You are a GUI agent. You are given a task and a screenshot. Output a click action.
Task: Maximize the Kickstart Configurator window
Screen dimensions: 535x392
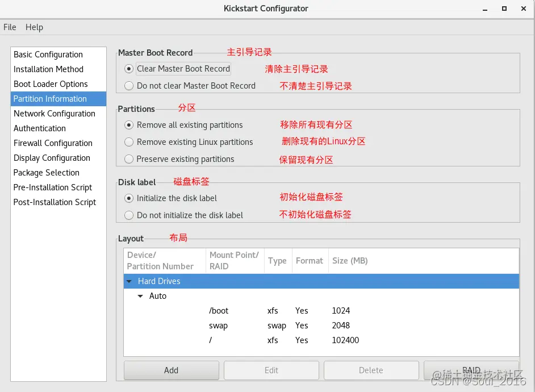tap(504, 9)
